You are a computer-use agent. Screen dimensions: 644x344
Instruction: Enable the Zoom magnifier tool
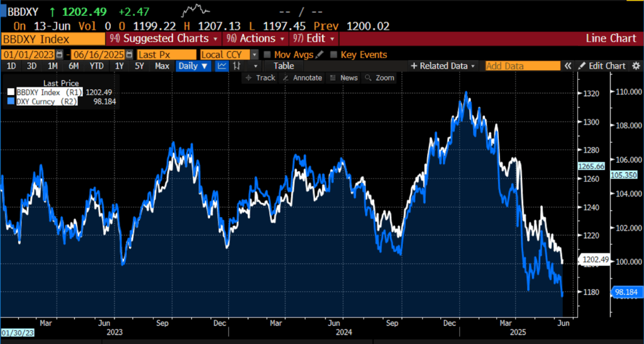pos(380,78)
